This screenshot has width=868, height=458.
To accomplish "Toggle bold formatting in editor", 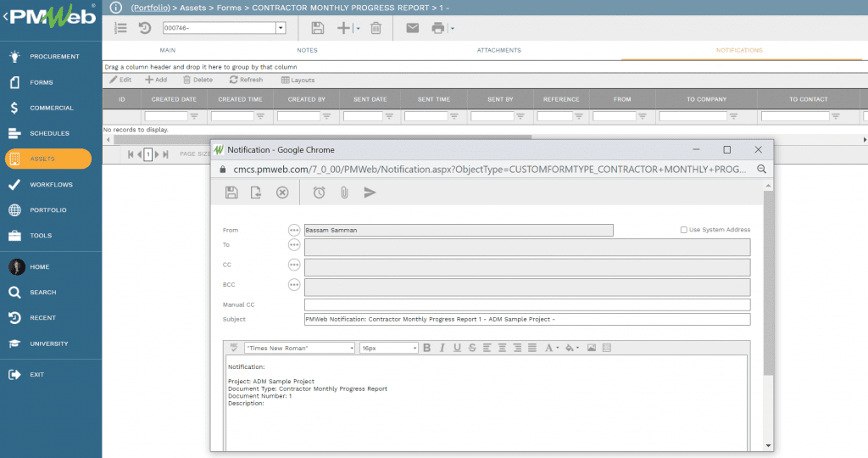I will pyautogui.click(x=427, y=348).
